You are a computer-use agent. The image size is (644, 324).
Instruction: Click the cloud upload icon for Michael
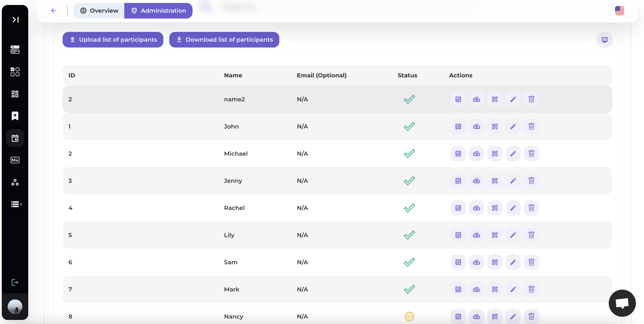pos(477,153)
